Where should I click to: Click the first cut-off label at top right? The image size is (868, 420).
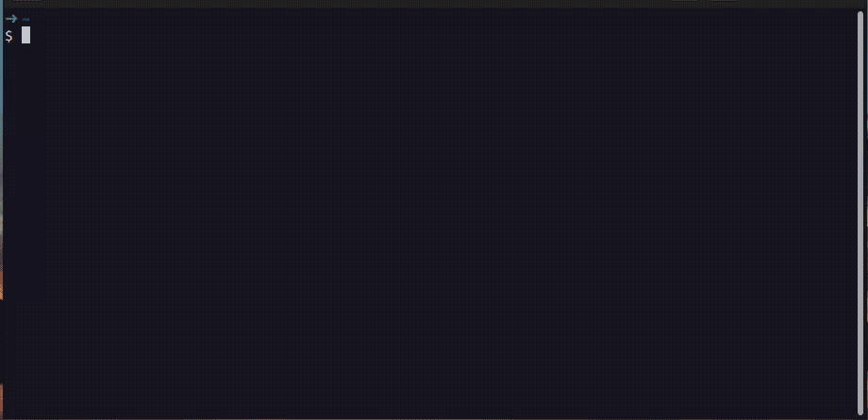[684, 1]
